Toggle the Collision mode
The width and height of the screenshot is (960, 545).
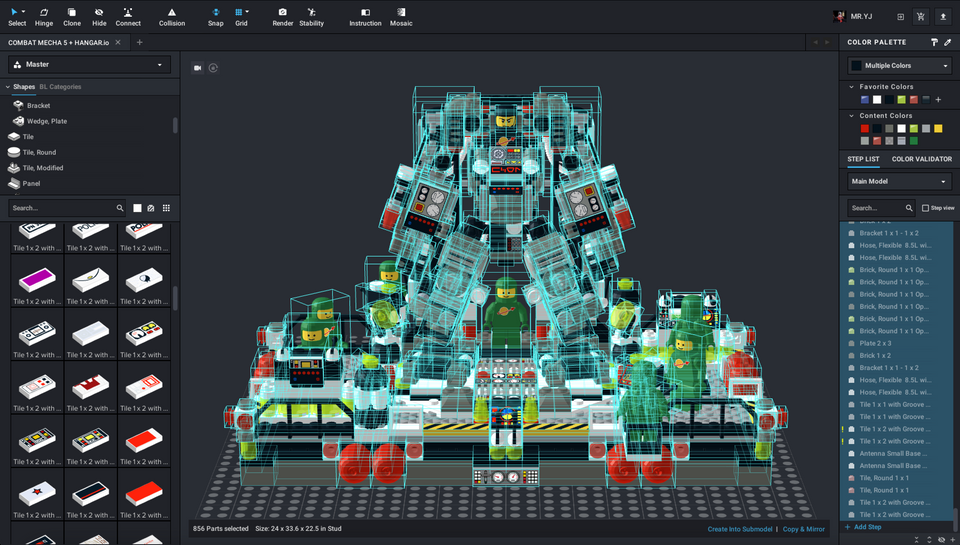[171, 17]
